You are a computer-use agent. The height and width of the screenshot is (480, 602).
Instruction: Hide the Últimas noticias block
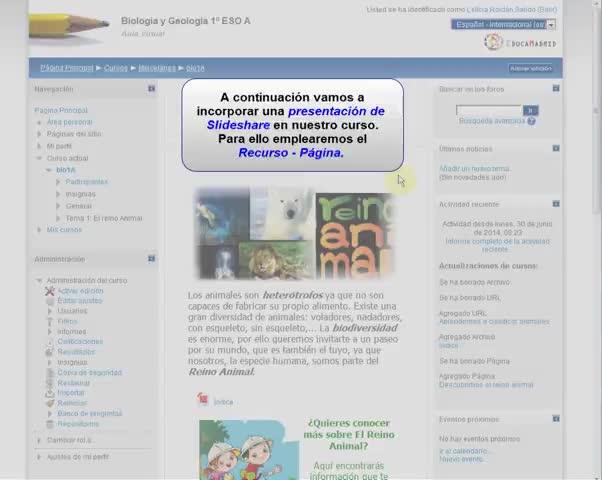(x=556, y=148)
